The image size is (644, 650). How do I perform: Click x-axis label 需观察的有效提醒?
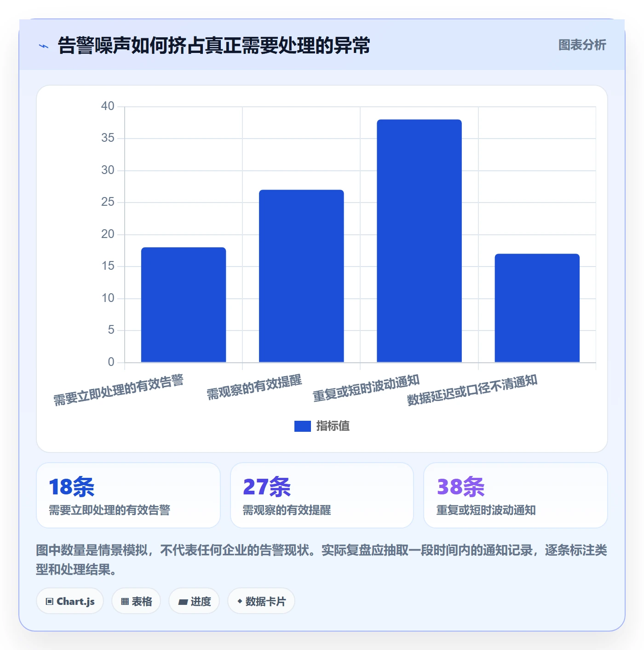point(254,387)
